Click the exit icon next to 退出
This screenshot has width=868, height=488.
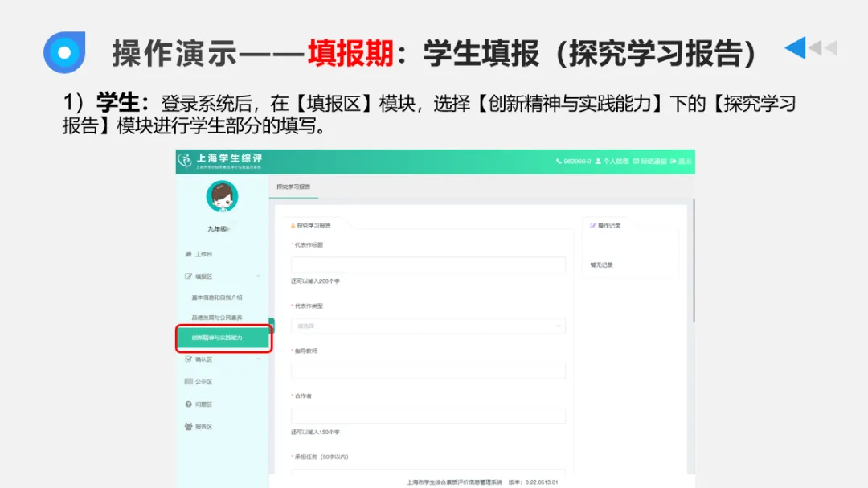click(x=674, y=161)
